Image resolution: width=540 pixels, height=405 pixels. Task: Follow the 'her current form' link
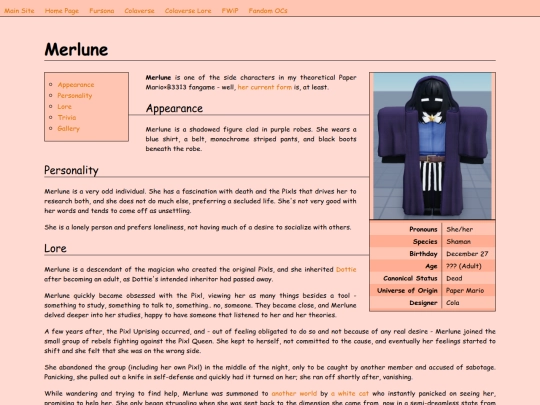[265, 87]
